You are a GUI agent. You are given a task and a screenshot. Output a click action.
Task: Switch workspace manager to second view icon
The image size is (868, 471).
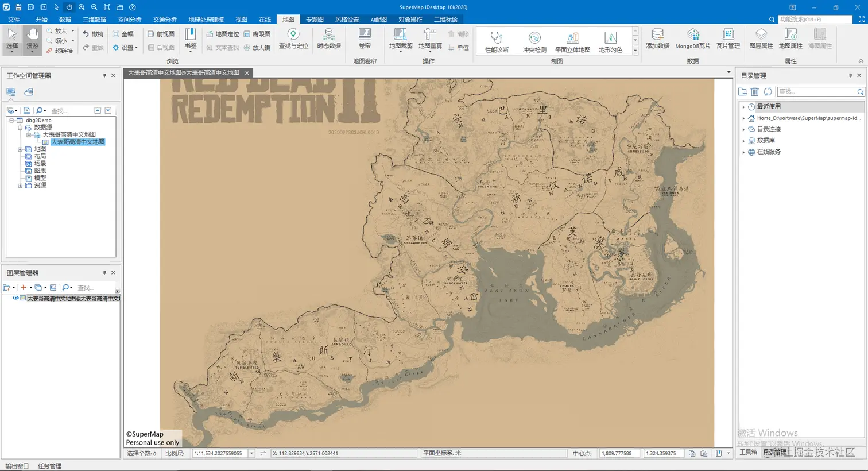pos(29,92)
